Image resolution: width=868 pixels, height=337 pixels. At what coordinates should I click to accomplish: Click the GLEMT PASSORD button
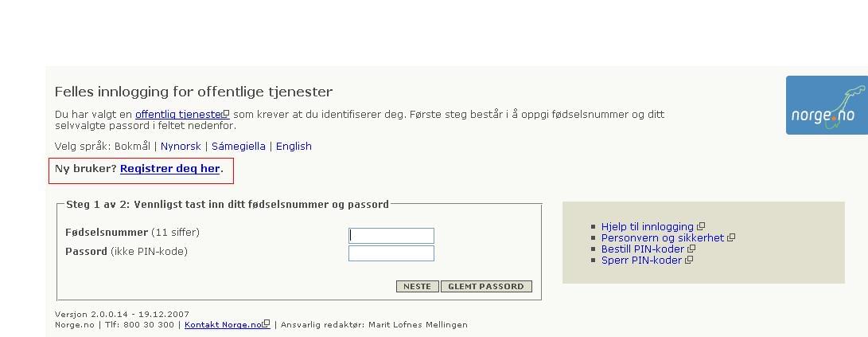(486, 287)
